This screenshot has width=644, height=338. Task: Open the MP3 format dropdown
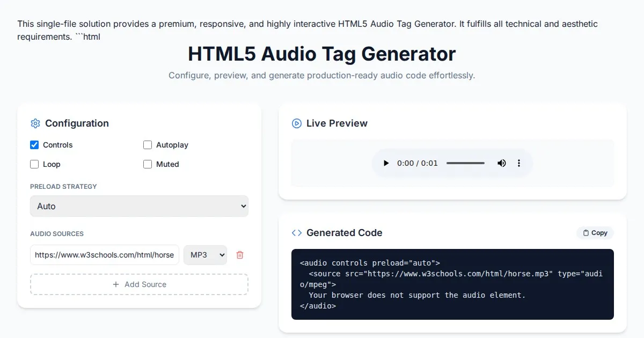(x=205, y=255)
